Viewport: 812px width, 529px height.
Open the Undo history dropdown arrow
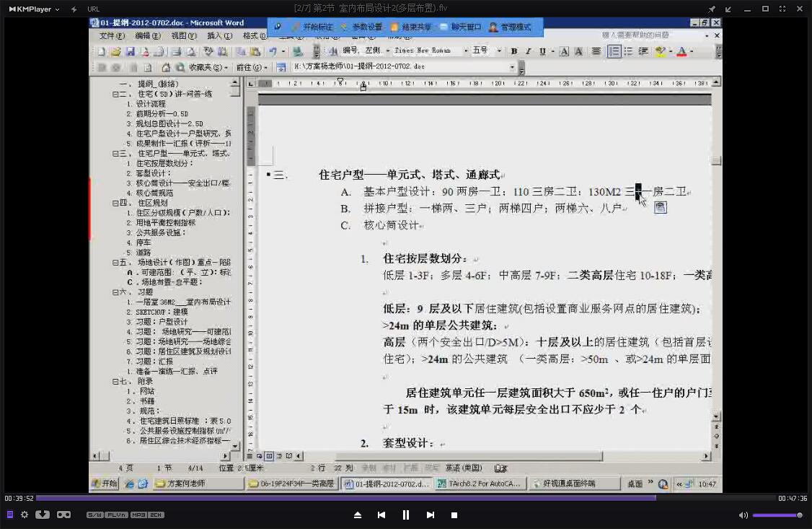[283, 51]
